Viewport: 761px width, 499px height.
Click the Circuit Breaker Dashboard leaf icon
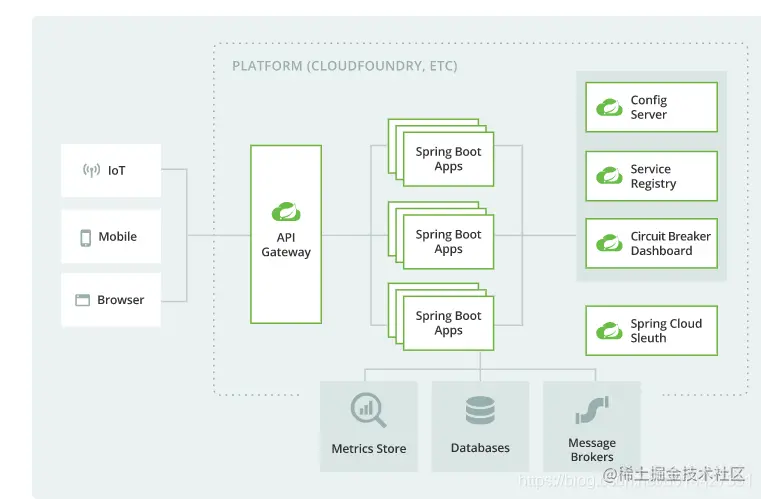pos(609,243)
